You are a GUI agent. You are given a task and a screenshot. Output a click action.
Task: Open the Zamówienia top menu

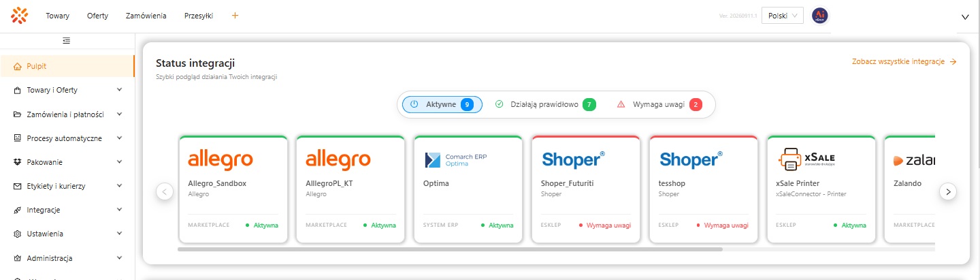pyautogui.click(x=146, y=16)
